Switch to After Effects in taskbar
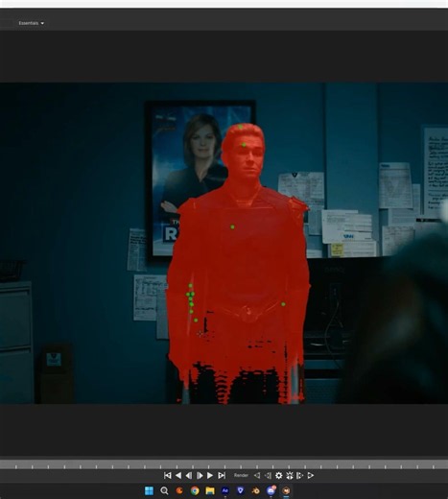448x499 pixels. point(225,490)
